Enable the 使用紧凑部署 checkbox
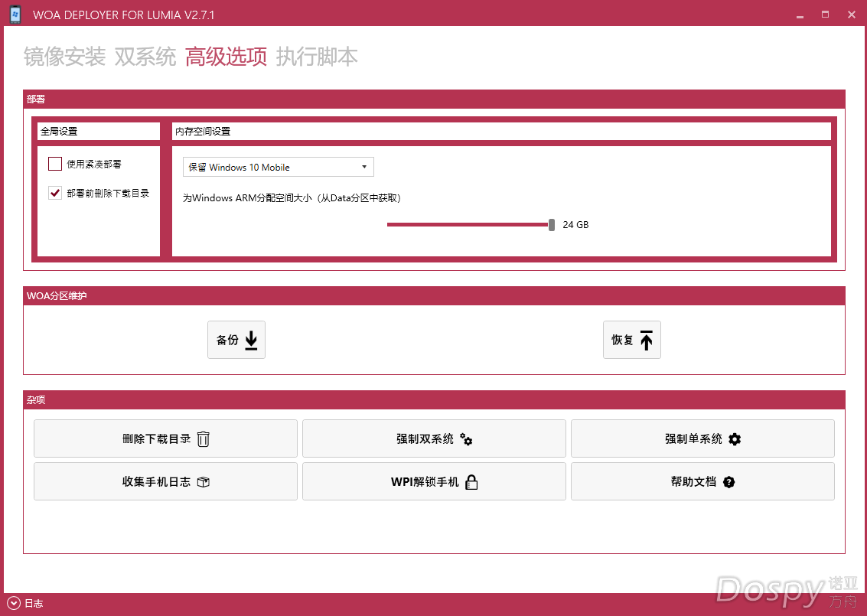Image resolution: width=867 pixels, height=616 pixels. [x=55, y=164]
